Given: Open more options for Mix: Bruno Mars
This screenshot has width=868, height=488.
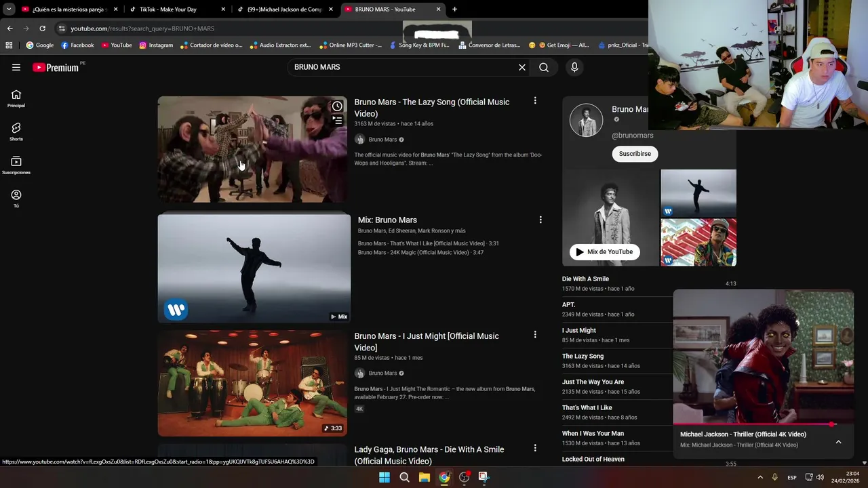Looking at the screenshot, I should 540,220.
